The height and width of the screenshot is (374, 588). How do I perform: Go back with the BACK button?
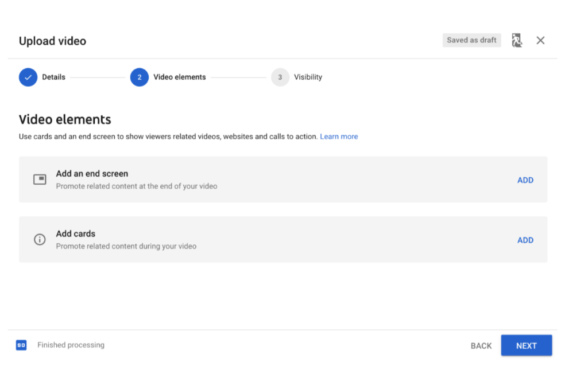click(481, 346)
